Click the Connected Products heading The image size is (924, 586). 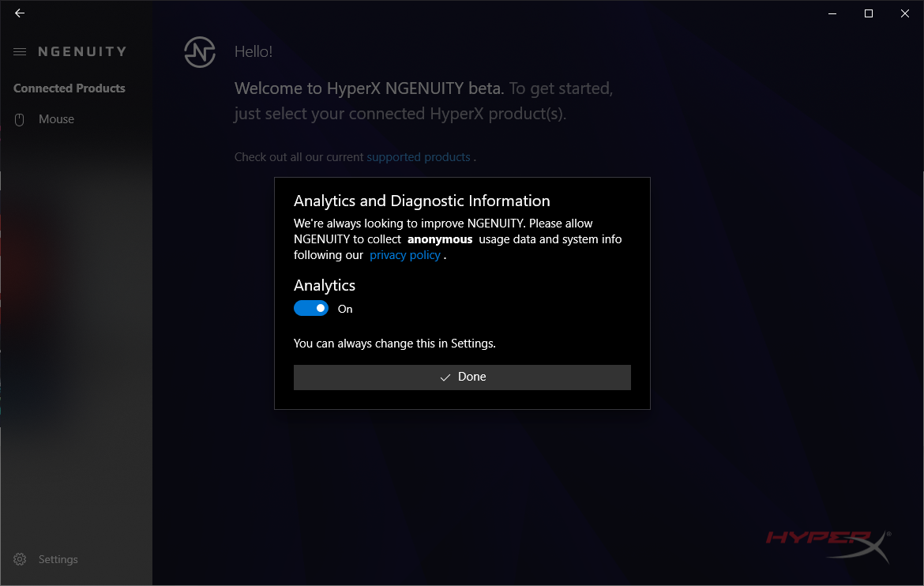click(69, 88)
